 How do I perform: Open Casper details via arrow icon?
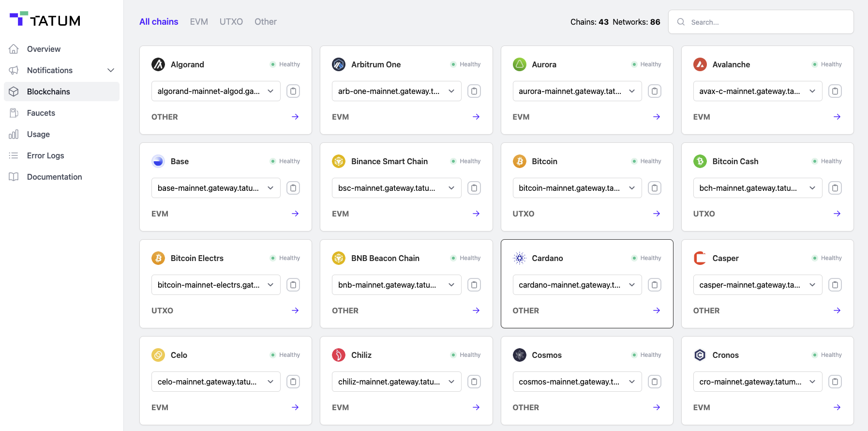[x=837, y=310]
